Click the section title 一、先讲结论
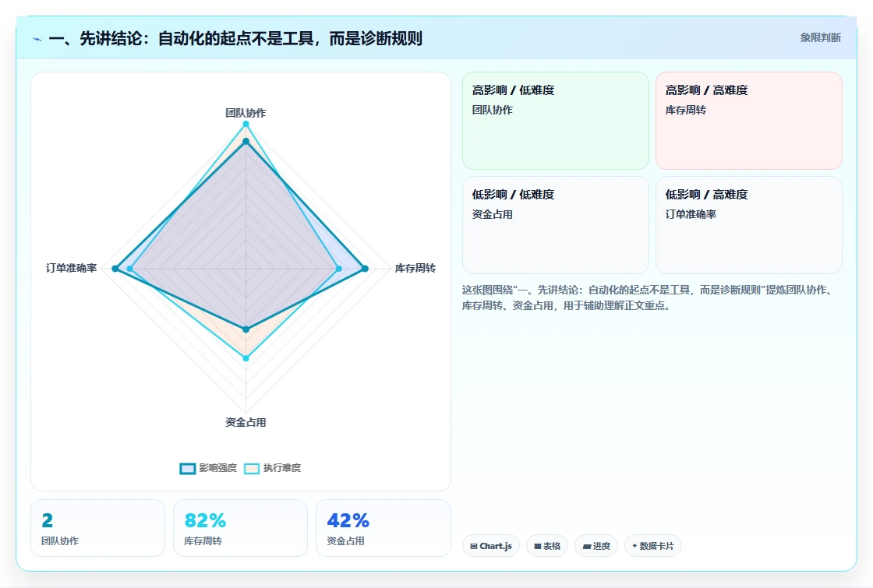 click(235, 38)
